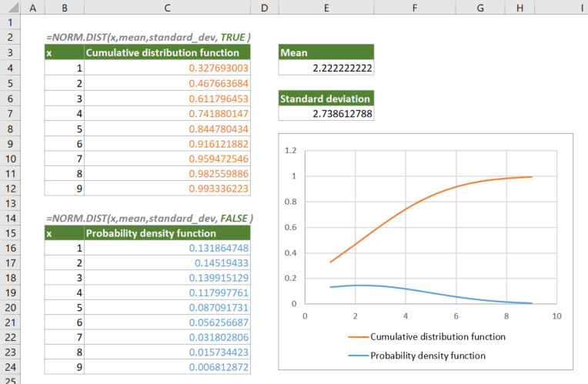
Task: Select the cell containing 0.327693003
Action: (x=167, y=68)
